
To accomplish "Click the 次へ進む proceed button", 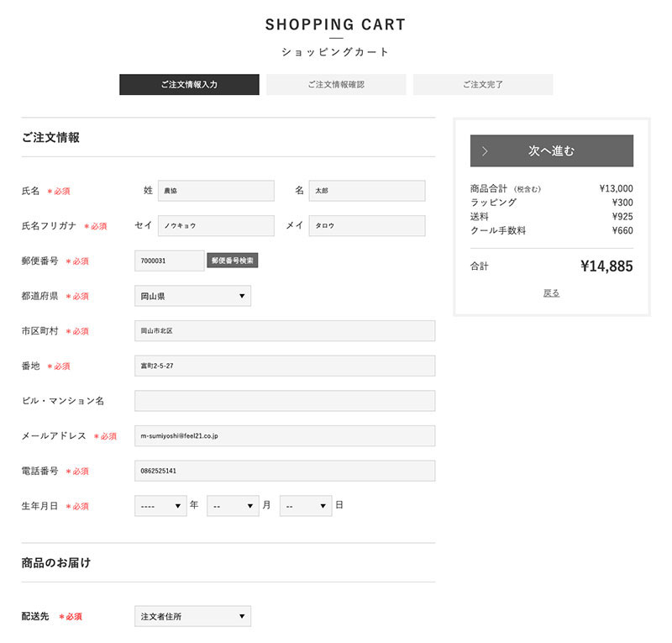I will pos(551,150).
